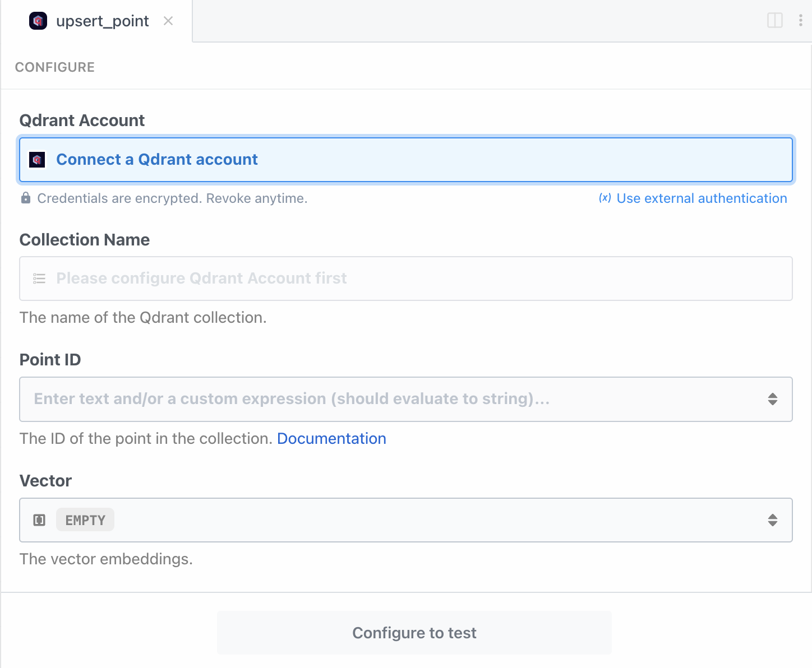
Task: Select the upsert_point tab
Action: tap(101, 21)
